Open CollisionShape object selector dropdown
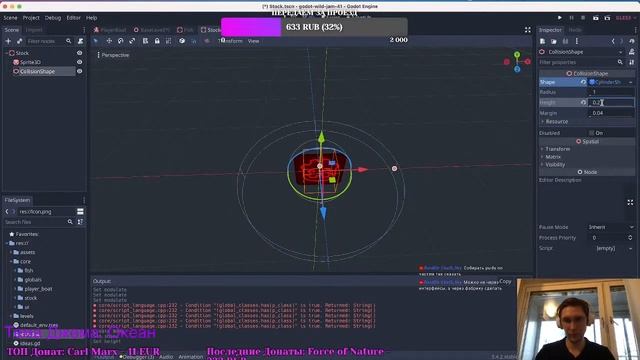This screenshot has height=360, width=640. [621, 52]
